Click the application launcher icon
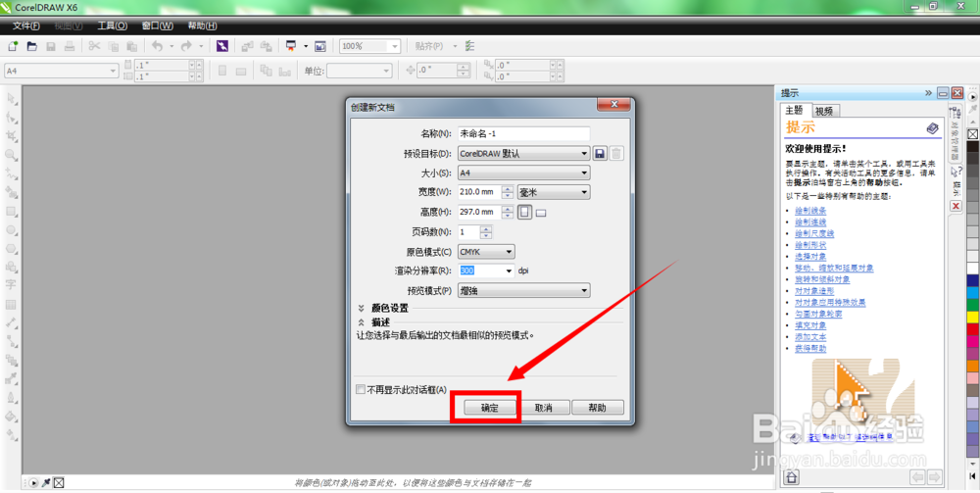Image resolution: width=980 pixels, height=493 pixels. point(291,46)
